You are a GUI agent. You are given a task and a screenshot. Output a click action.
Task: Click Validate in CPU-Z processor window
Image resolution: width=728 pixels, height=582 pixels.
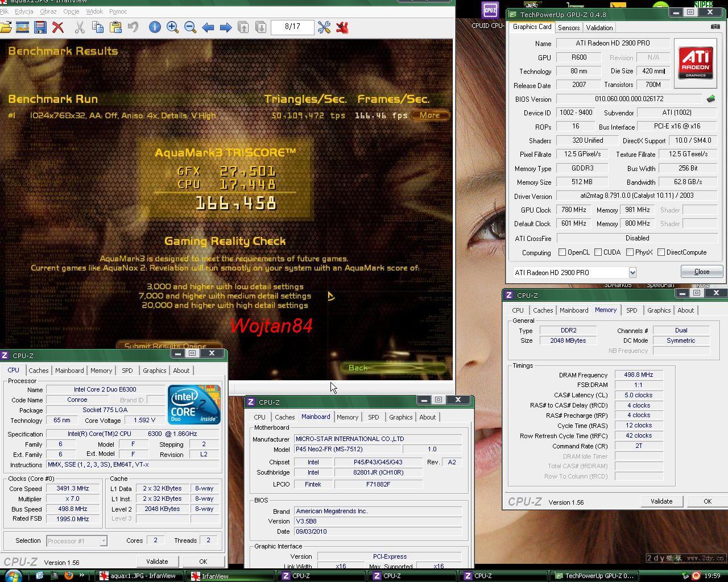click(x=157, y=562)
